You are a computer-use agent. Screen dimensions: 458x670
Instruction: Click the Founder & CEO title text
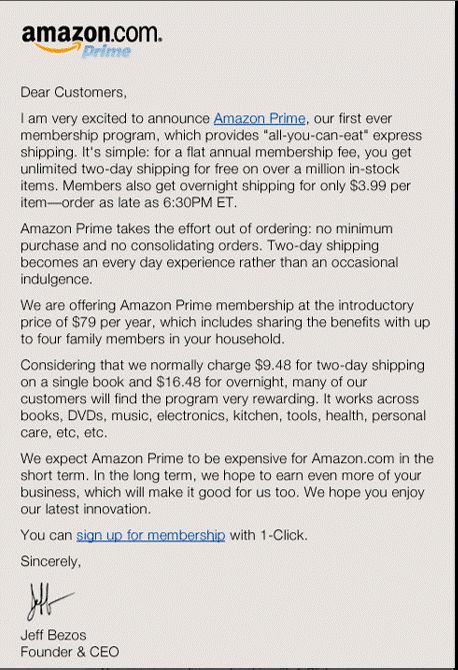click(70, 652)
